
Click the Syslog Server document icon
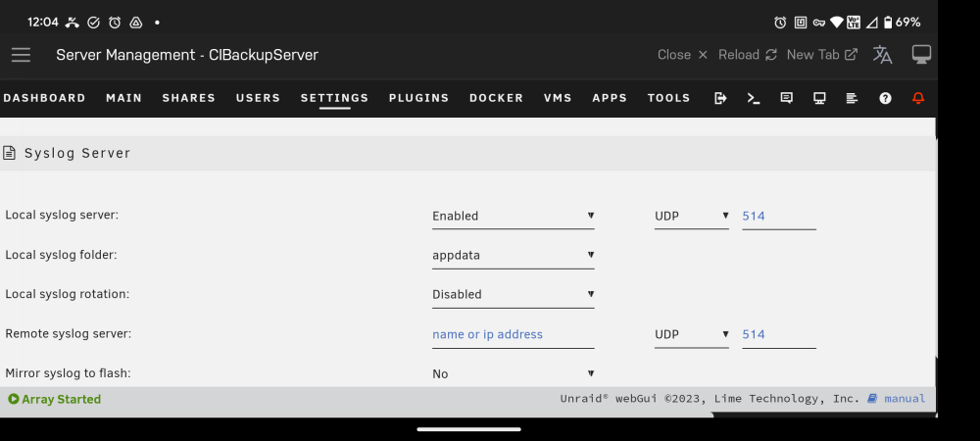pyautogui.click(x=9, y=153)
